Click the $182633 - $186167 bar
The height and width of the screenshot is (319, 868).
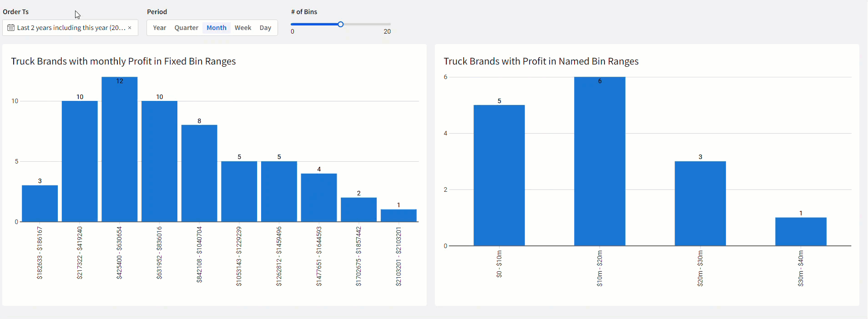pyautogui.click(x=40, y=204)
